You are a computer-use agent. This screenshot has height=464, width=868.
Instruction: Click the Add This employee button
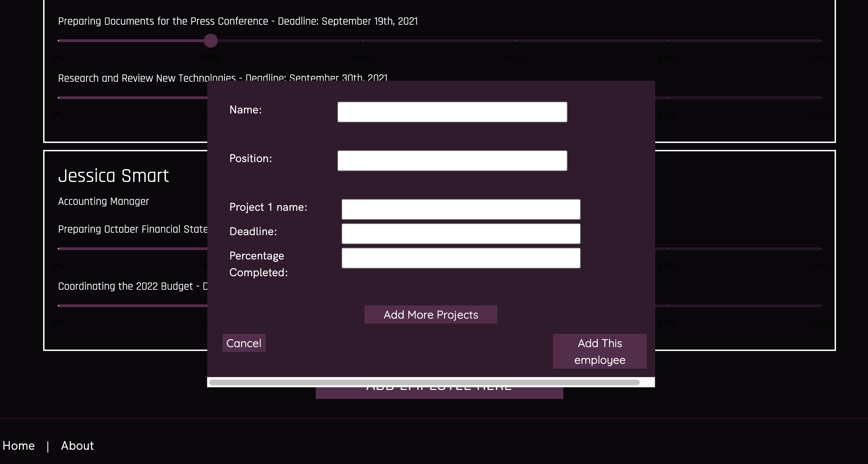(x=600, y=351)
